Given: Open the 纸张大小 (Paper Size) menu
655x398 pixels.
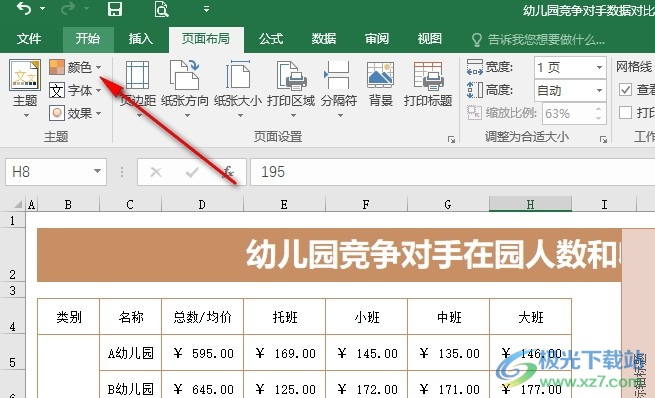Looking at the screenshot, I should click(238, 89).
